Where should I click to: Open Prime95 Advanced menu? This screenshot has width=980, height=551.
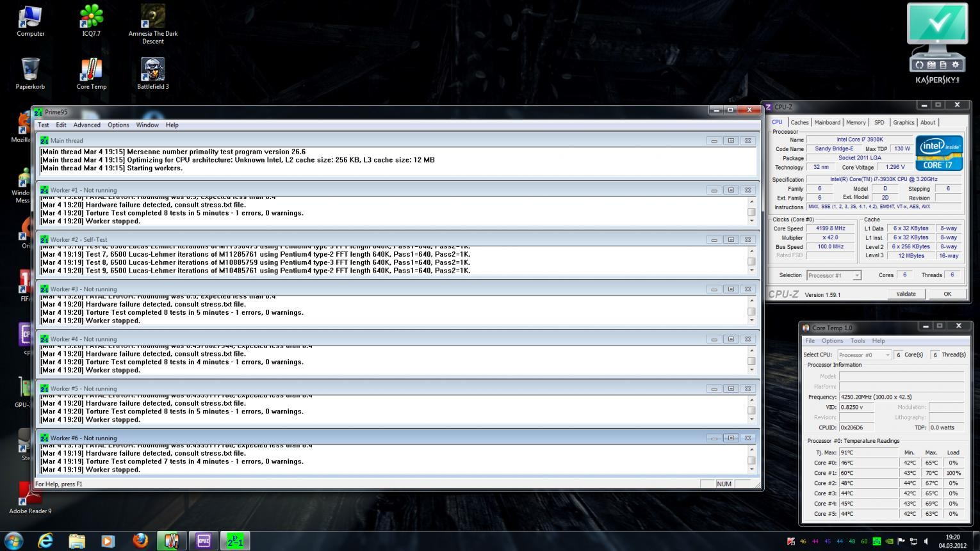click(86, 125)
